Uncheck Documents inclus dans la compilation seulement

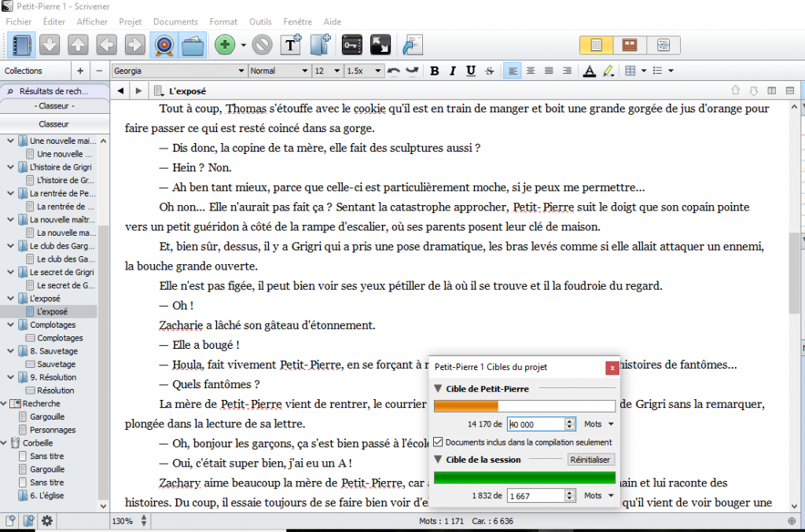pyautogui.click(x=438, y=442)
